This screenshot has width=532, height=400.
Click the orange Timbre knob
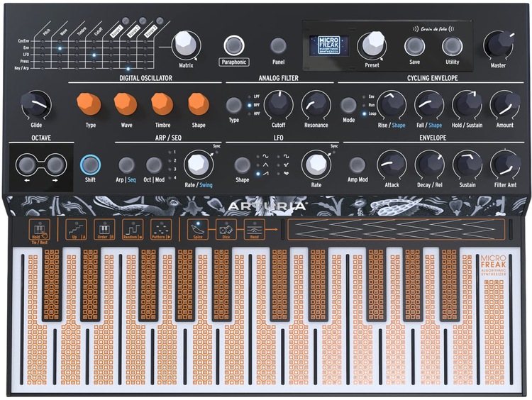(162, 104)
